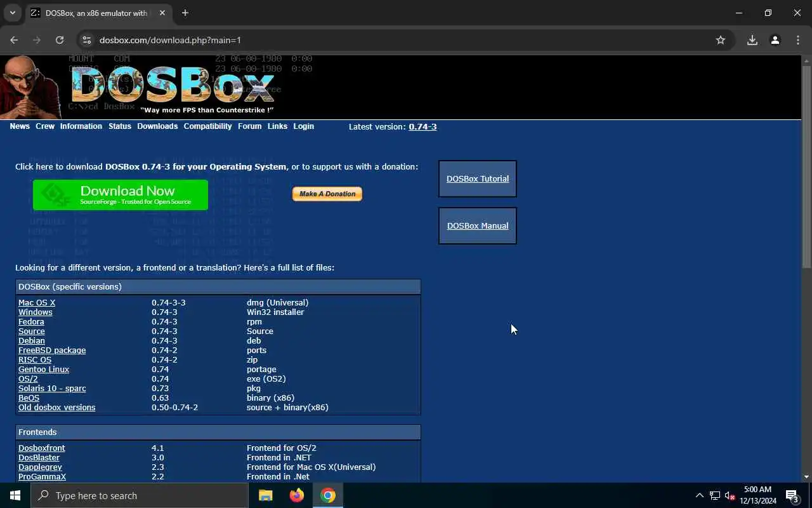Open the DOSBox Tutorial link
Image resolution: width=812 pixels, height=508 pixels.
(478, 178)
